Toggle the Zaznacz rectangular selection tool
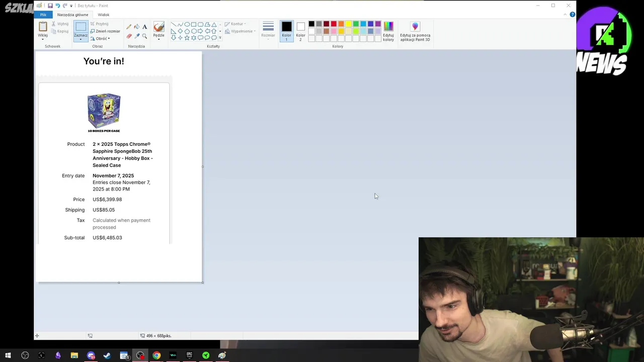 point(80,27)
